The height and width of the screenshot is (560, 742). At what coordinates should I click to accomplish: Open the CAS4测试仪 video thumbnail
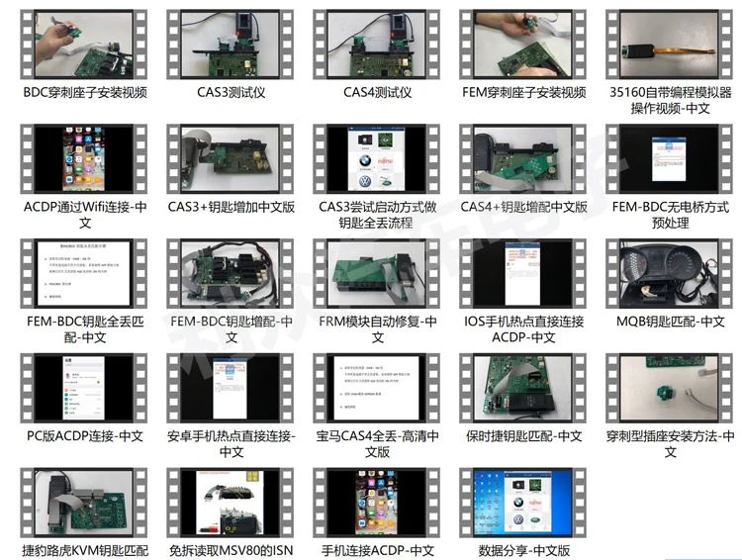tap(376, 45)
